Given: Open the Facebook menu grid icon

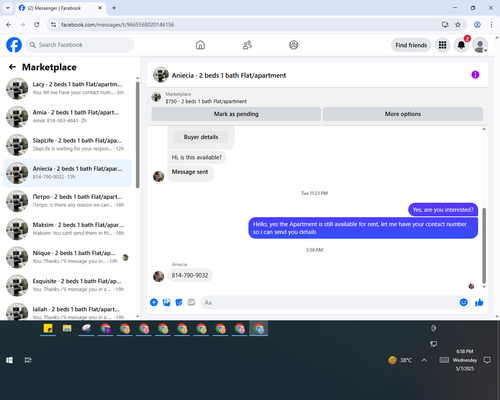Looking at the screenshot, I should pos(442,45).
